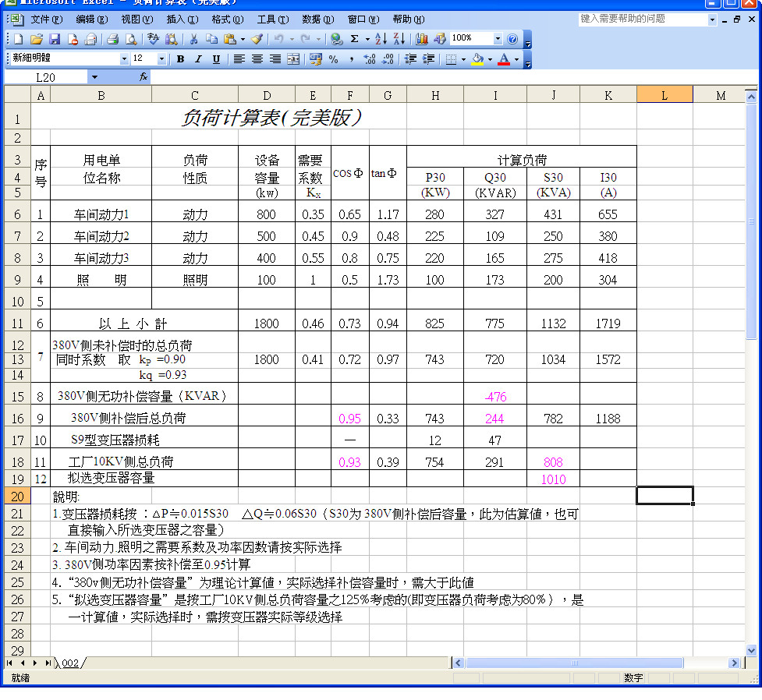Toggle underline formatting

[x=216, y=59]
